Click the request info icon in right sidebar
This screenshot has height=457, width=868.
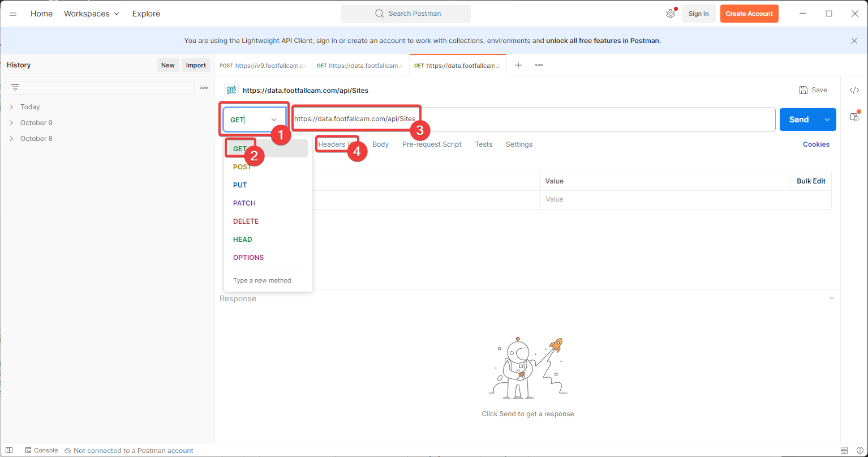point(854,117)
